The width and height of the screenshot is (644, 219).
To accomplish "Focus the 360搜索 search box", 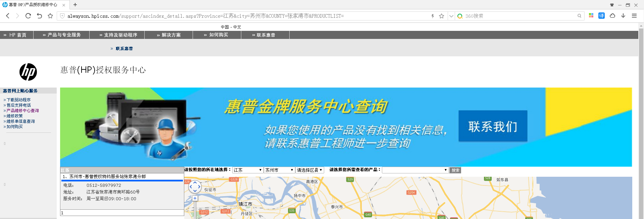I will pyautogui.click(x=519, y=16).
